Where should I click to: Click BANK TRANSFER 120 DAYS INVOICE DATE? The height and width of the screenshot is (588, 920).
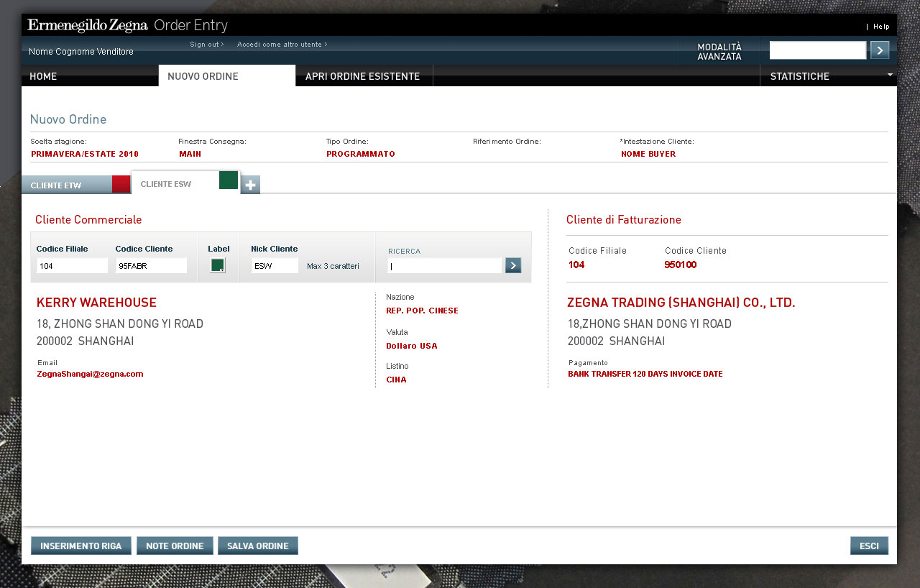click(x=645, y=374)
